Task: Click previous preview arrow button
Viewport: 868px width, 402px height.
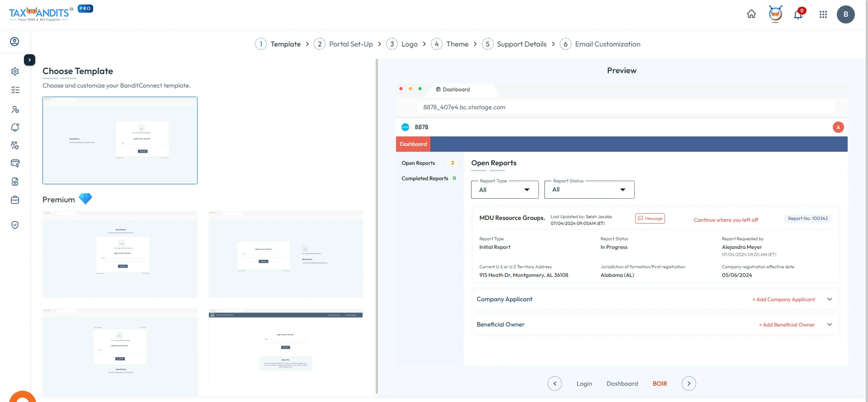Action: (x=554, y=383)
